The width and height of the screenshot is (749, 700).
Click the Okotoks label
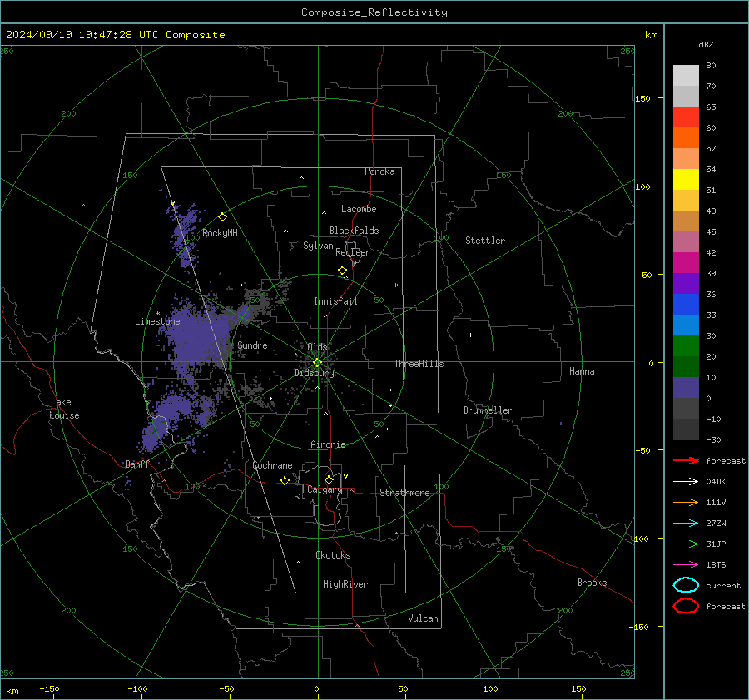pos(333,555)
